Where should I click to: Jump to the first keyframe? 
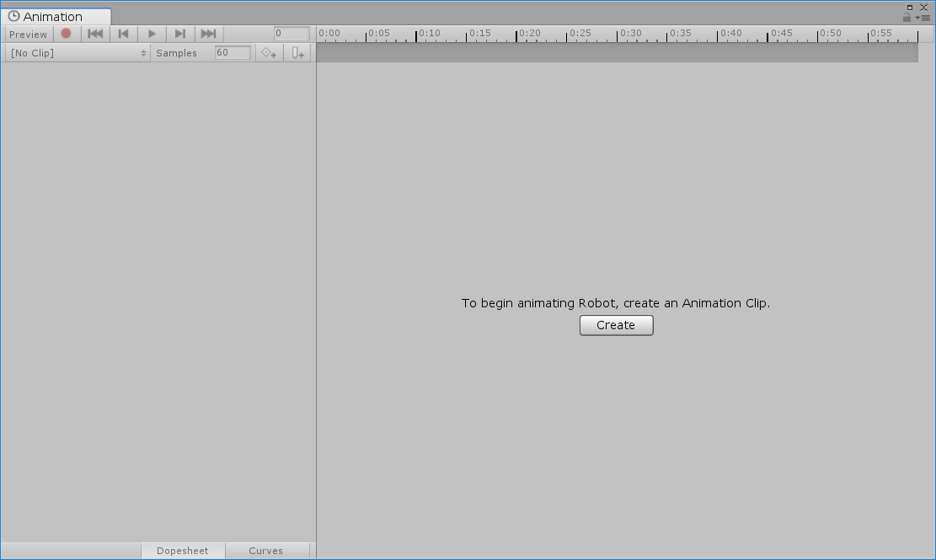(95, 34)
